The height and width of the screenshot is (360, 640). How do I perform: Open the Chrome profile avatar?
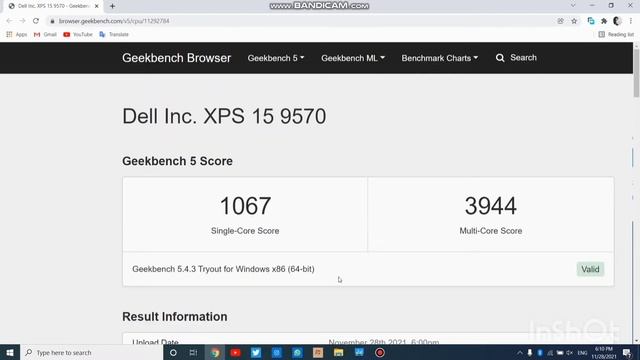pos(617,21)
